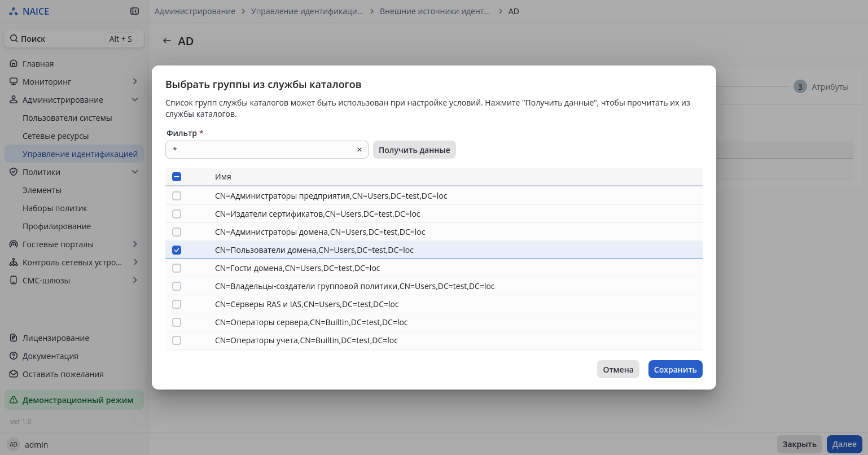This screenshot has height=455, width=868.
Task: Click the Сохранить button
Action: [x=675, y=370]
